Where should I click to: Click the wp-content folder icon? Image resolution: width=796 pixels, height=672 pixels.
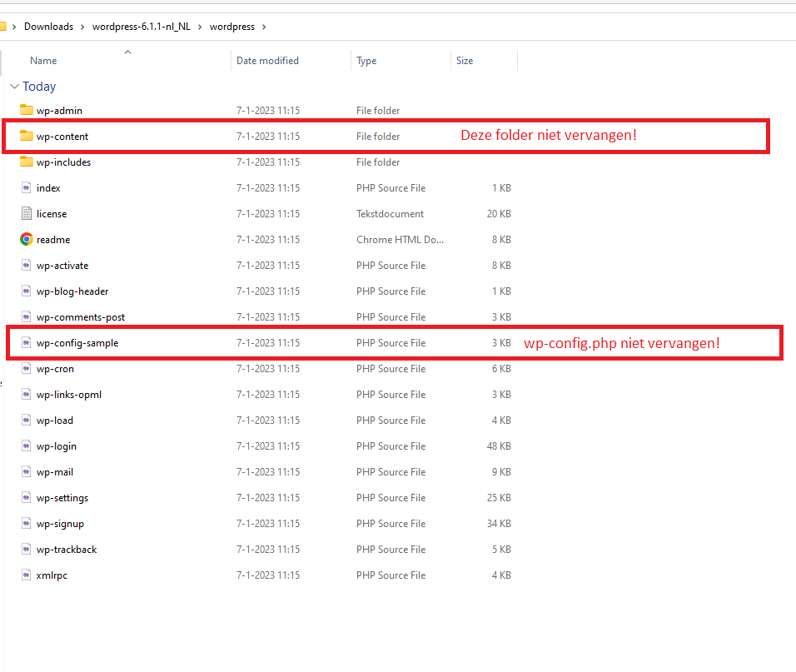tap(27, 136)
